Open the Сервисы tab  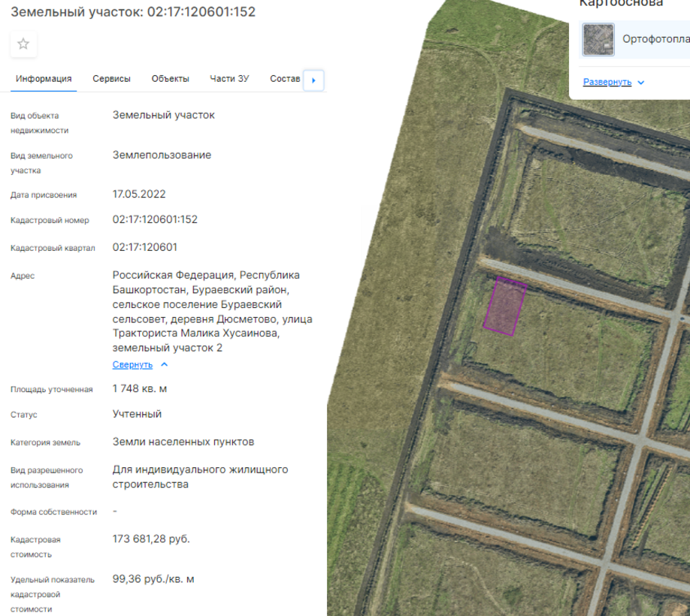111,79
